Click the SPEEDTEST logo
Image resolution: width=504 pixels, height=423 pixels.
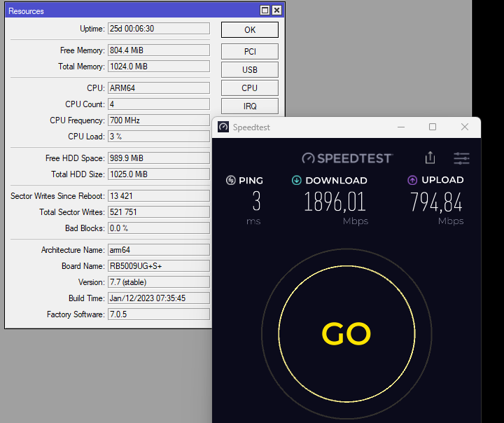coord(347,158)
